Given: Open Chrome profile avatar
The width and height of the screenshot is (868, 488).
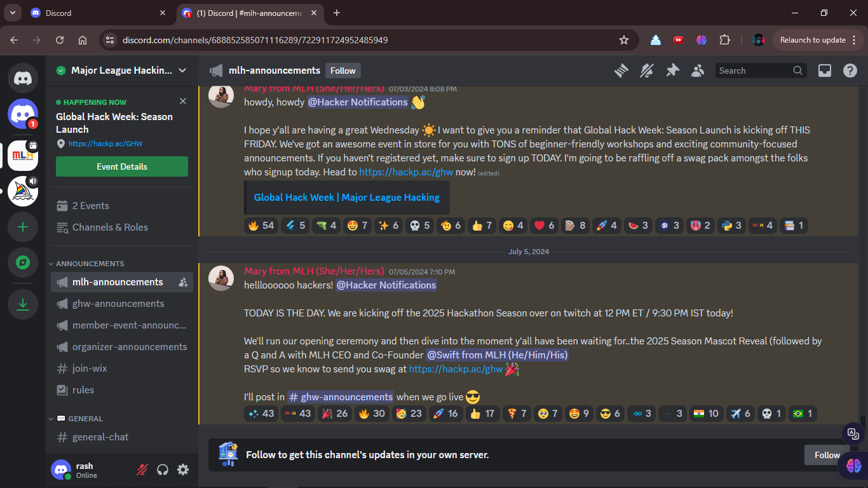Looking at the screenshot, I should tap(758, 40).
